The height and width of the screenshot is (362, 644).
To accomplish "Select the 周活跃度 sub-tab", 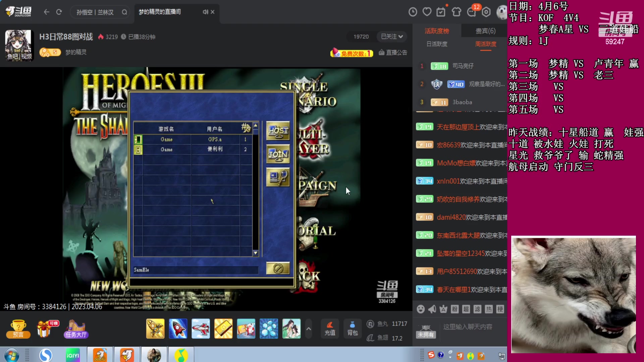I will coord(486,44).
